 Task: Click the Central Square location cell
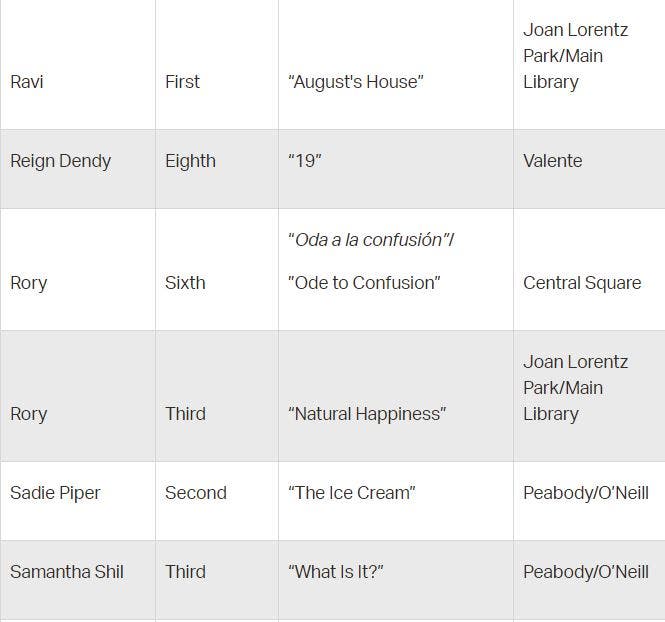click(582, 283)
